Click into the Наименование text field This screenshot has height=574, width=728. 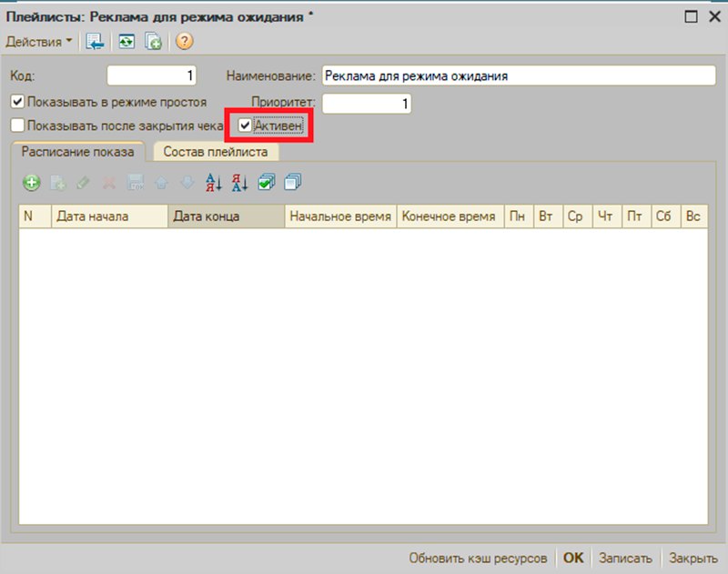(x=519, y=76)
